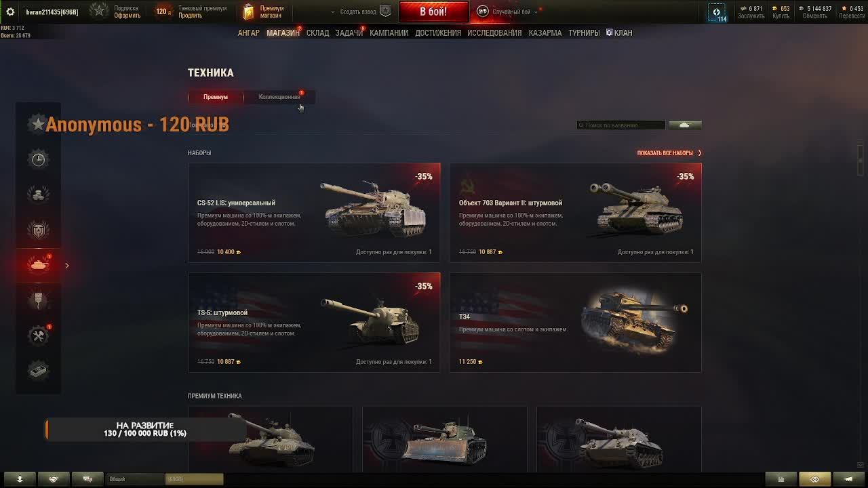Select the Премиум vehicle filter
Viewport: 868px width, 488px height.
pos(215,97)
